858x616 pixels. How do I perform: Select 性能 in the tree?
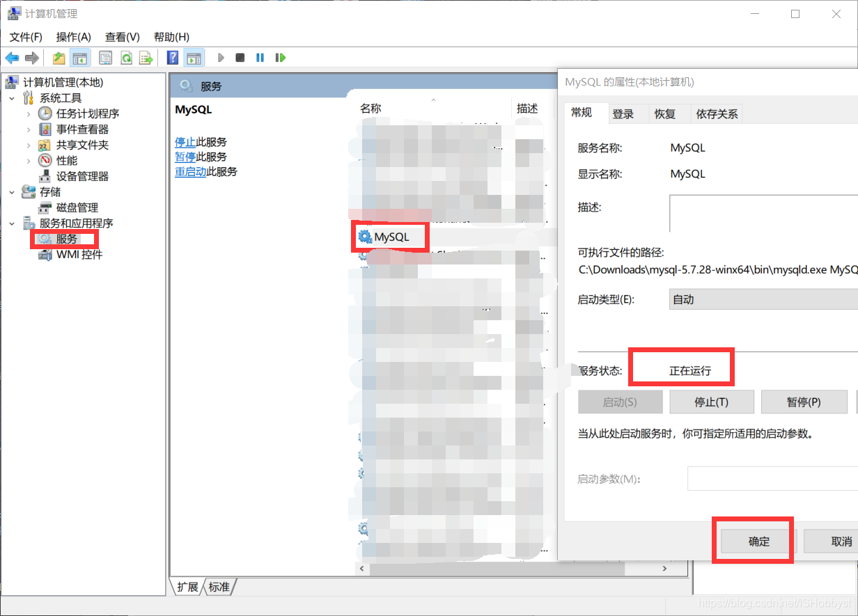tap(67, 161)
